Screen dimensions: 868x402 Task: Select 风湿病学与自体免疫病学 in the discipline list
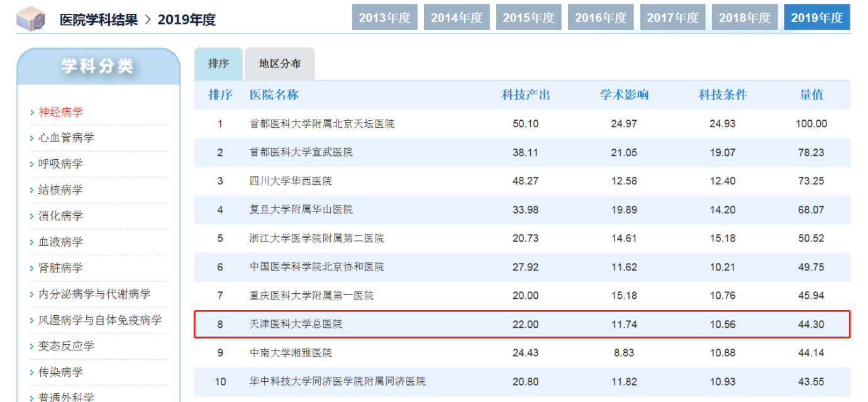(x=100, y=320)
